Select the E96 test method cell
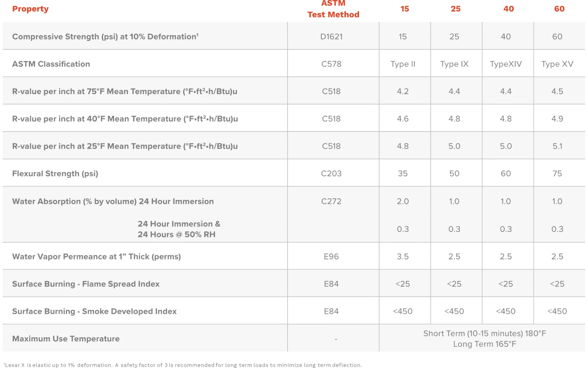The height and width of the screenshot is (368, 588). [x=331, y=257]
